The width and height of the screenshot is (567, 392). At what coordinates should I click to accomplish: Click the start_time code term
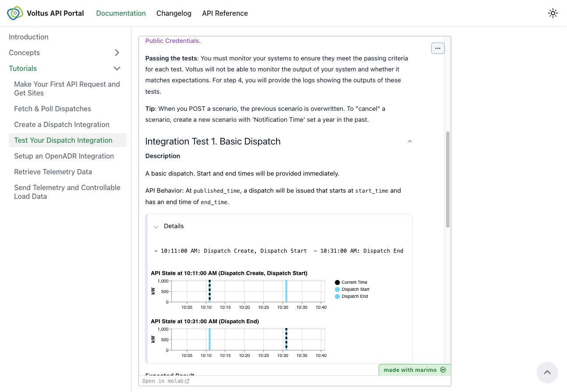[x=372, y=191]
